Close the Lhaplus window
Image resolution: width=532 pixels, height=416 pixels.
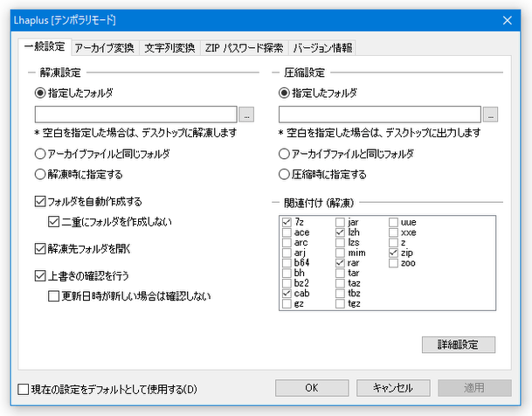point(508,21)
